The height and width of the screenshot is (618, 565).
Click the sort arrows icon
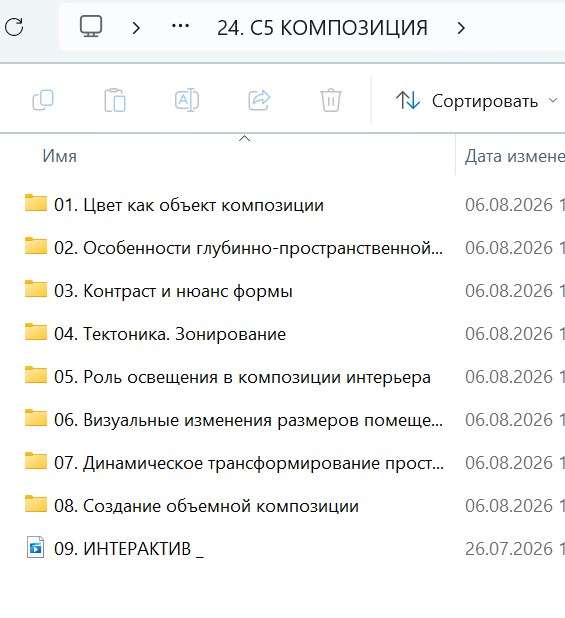(x=408, y=100)
